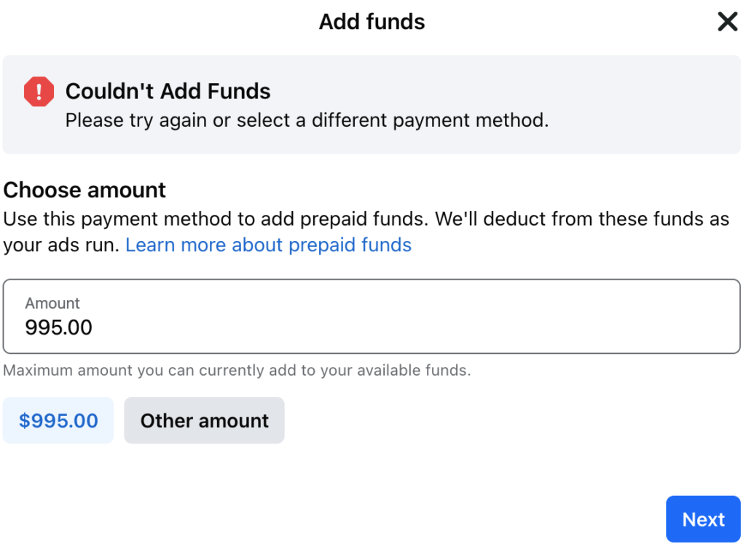The width and height of the screenshot is (746, 560).
Task: Click the 995.00 value in the field
Action: tap(58, 328)
